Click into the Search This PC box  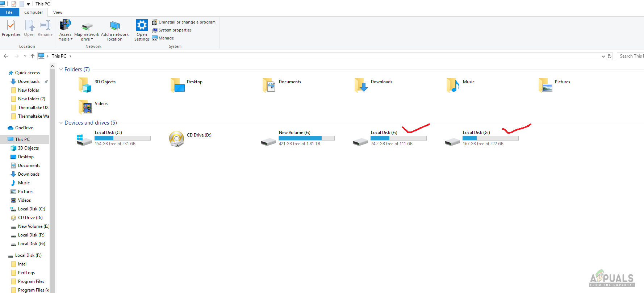click(x=630, y=56)
